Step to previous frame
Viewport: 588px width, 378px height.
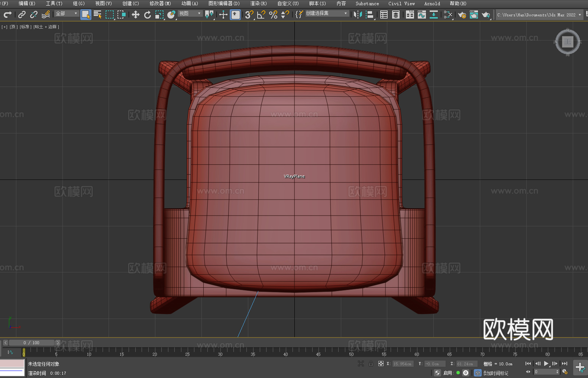point(537,364)
